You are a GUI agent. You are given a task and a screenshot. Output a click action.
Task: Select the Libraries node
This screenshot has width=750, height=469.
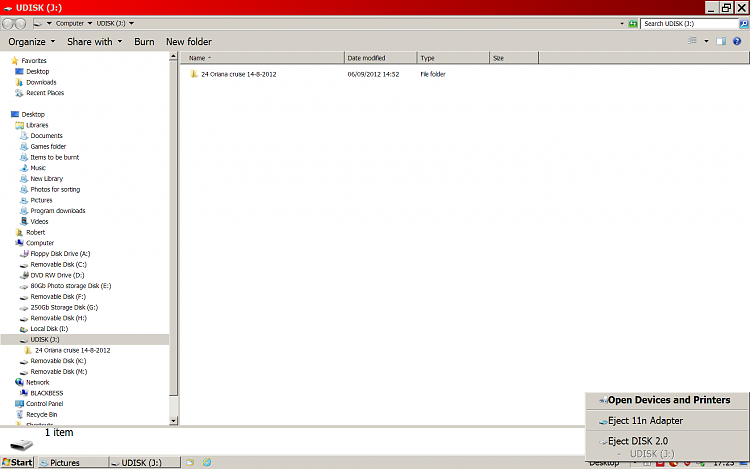[x=37, y=125]
